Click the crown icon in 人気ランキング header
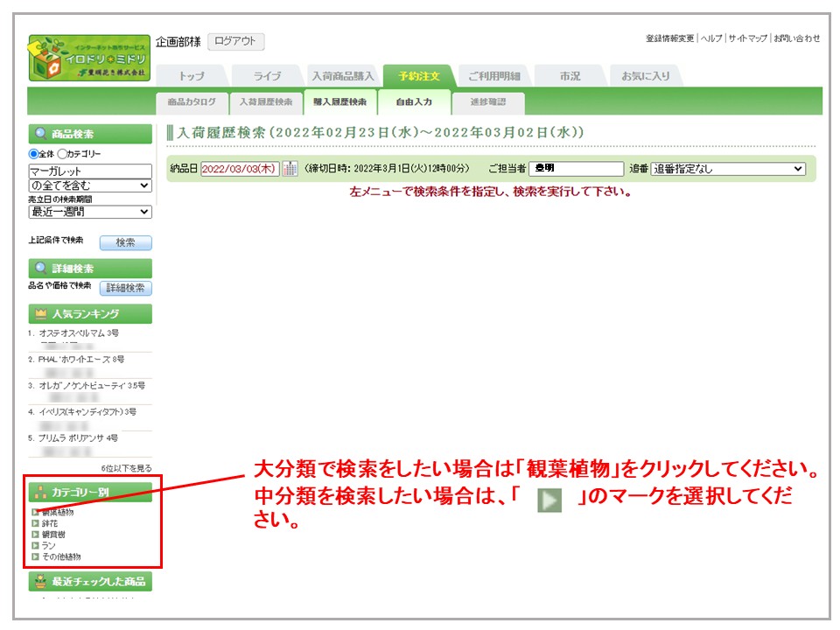 [x=40, y=314]
